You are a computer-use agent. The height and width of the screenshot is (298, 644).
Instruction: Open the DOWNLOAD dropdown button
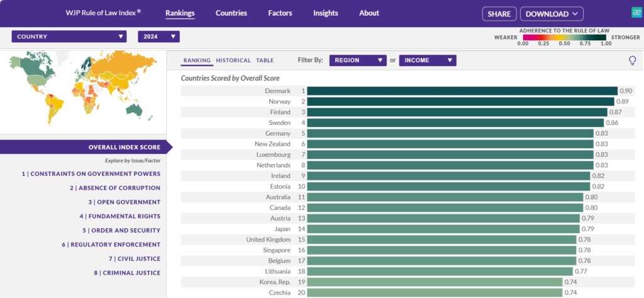coord(552,14)
